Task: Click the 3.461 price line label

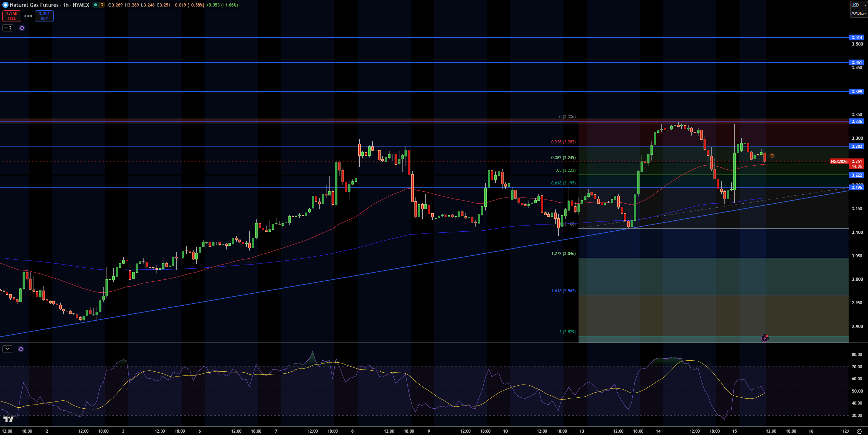Action: coord(857,63)
